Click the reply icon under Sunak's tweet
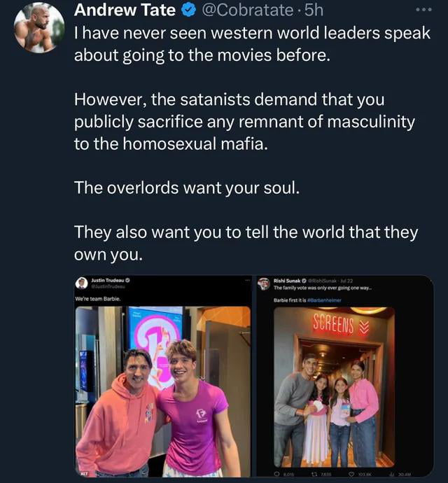The height and width of the screenshot is (483, 448). (277, 474)
